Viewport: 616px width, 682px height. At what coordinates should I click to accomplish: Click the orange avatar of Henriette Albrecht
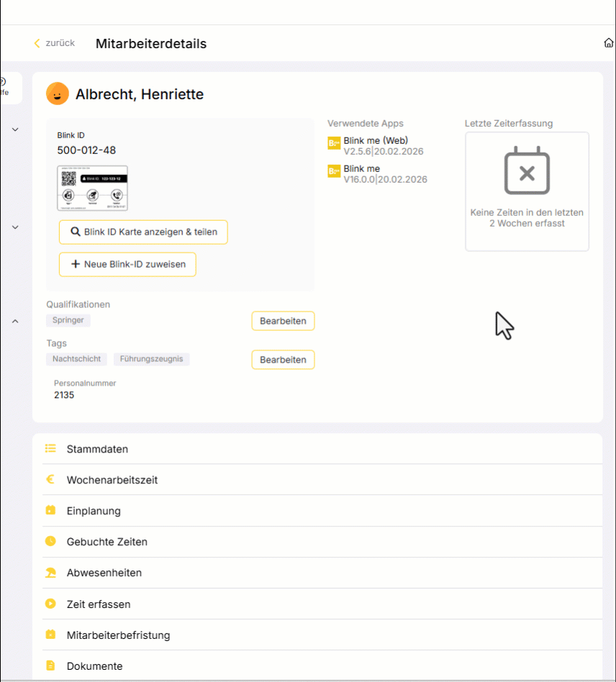[58, 94]
